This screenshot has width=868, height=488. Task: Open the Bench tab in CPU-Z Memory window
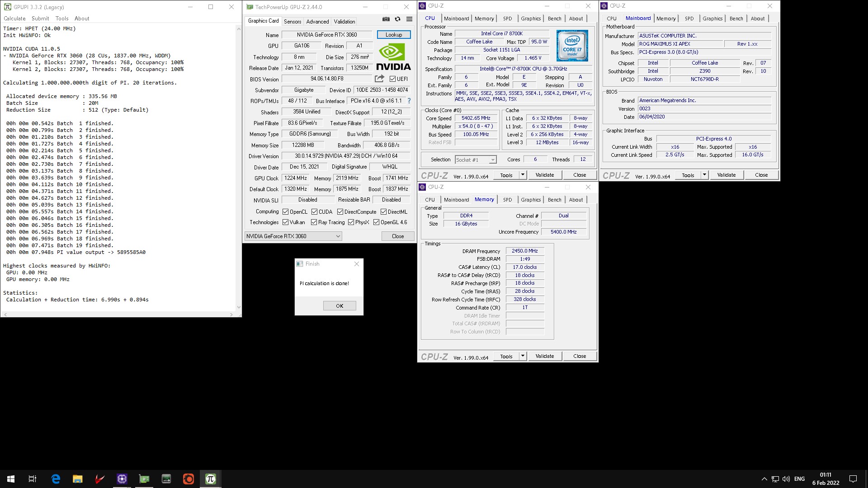(x=554, y=200)
